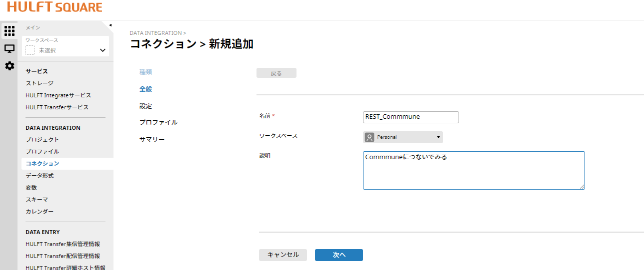Click the メイン label in the sidebar
The height and width of the screenshot is (270, 644).
pos(33,27)
